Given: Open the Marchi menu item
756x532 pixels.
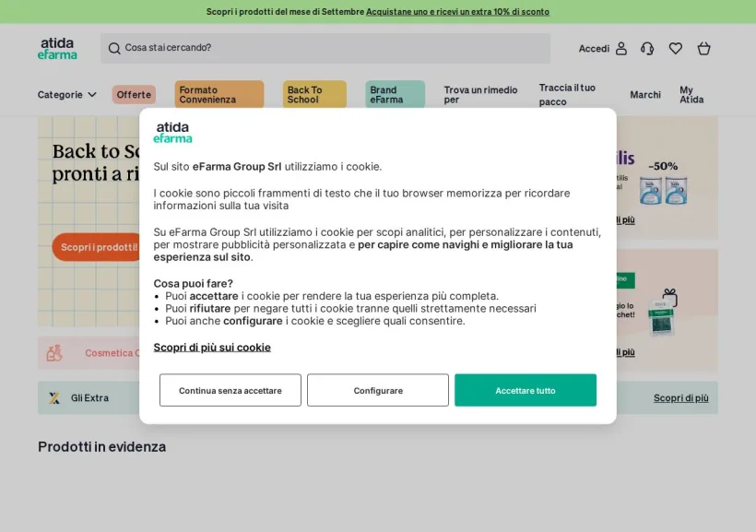Looking at the screenshot, I should tap(645, 95).
